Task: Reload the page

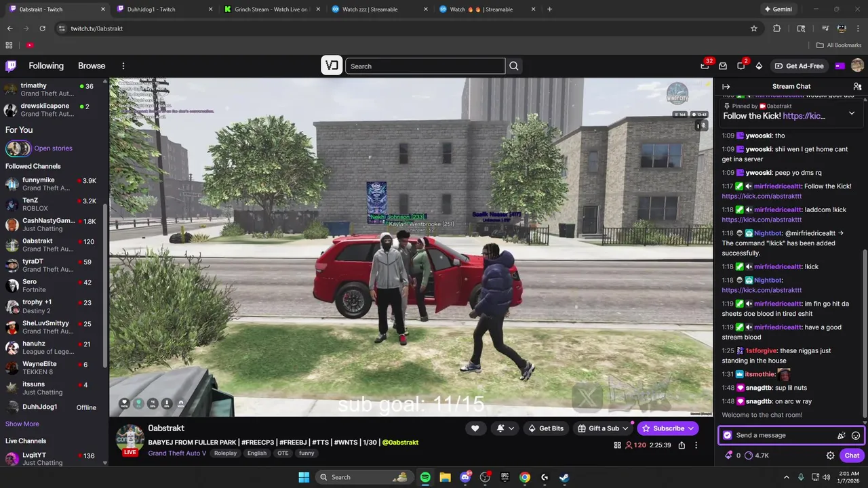Action: (x=43, y=28)
